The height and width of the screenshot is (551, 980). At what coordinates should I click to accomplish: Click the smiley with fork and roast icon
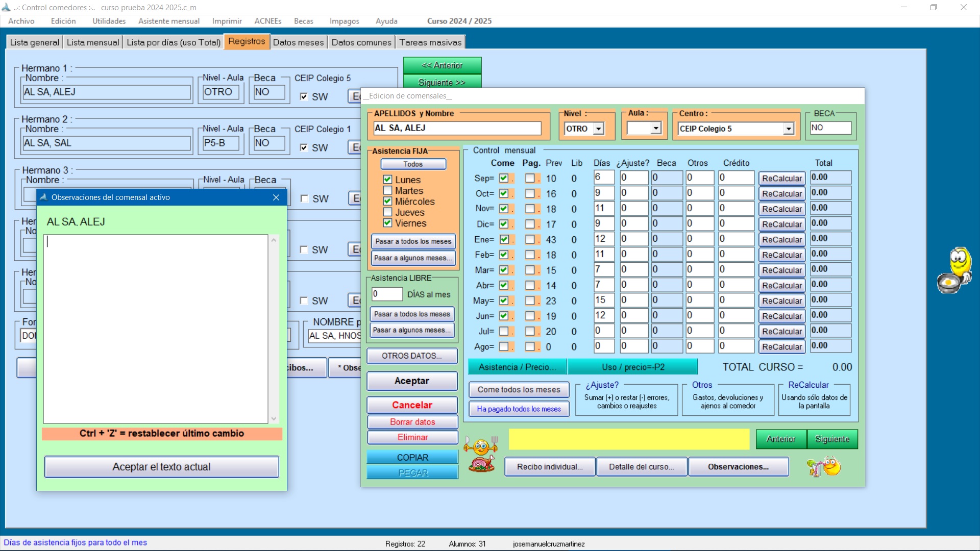tap(481, 454)
